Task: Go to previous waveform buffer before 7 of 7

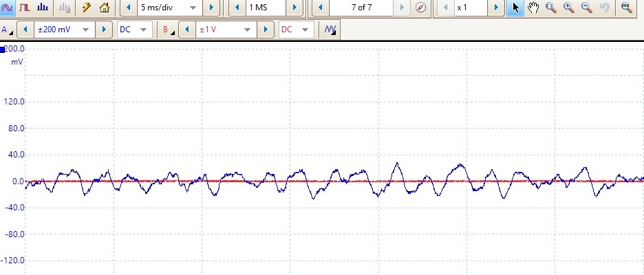Action: click(321, 8)
